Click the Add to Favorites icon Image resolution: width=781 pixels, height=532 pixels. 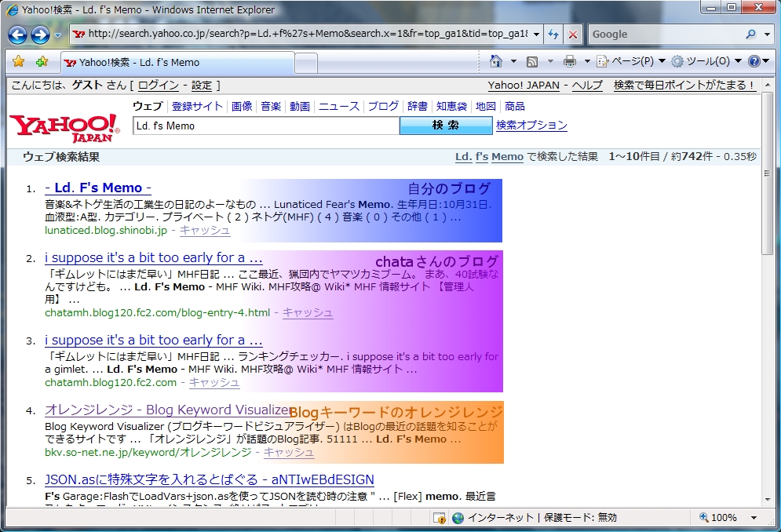42,61
